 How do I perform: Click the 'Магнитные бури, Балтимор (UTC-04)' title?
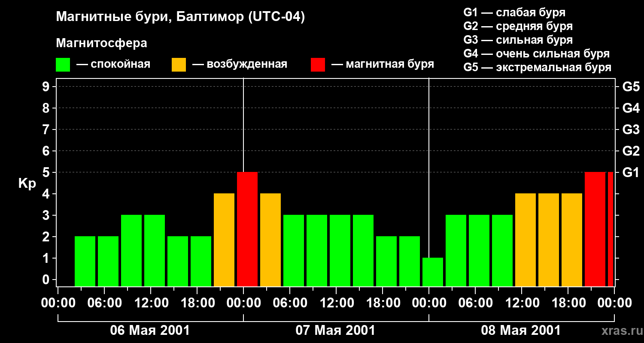pyautogui.click(x=180, y=17)
